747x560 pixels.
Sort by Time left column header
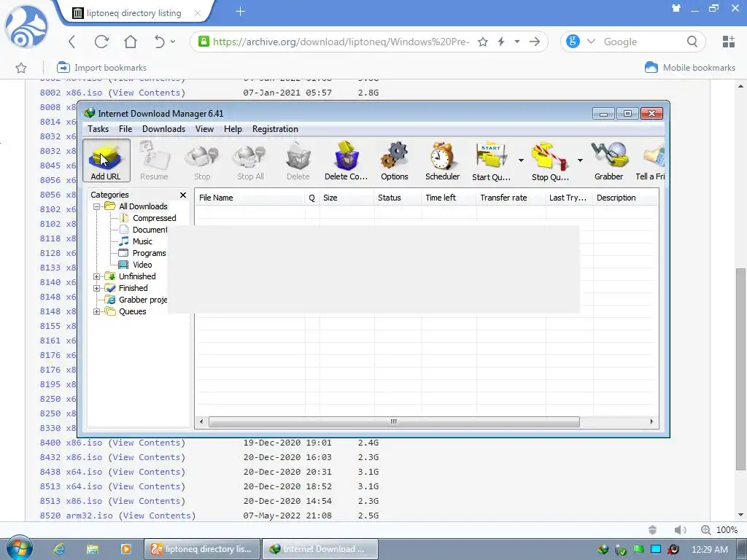(449, 198)
